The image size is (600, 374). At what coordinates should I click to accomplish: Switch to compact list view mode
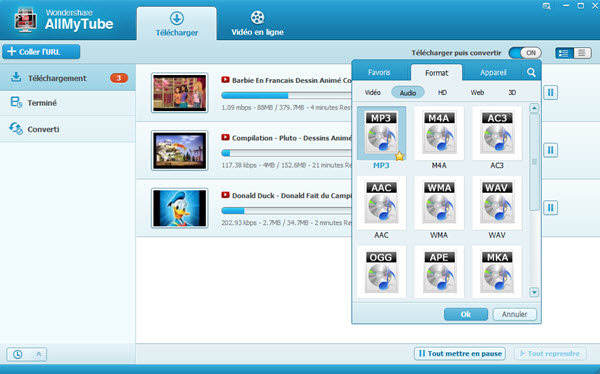coord(582,53)
